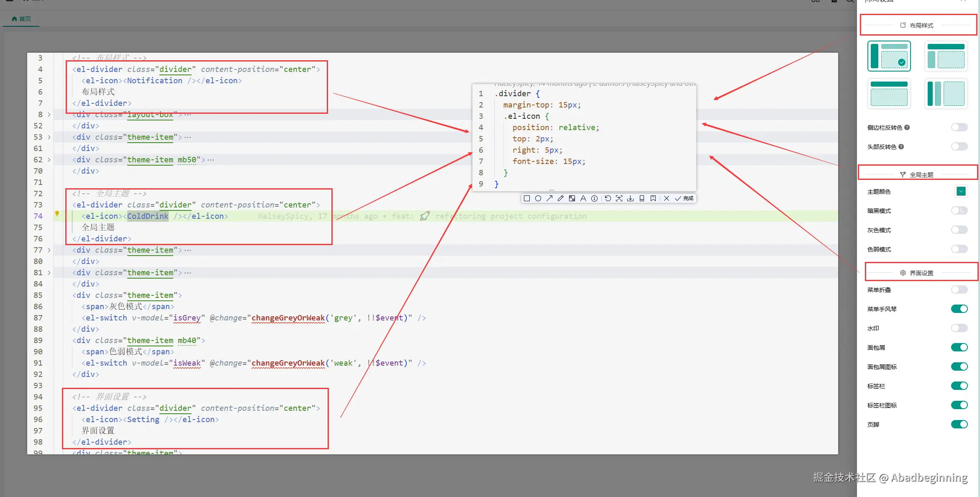Toggle the 侧边栏反转色 switch

point(959,127)
